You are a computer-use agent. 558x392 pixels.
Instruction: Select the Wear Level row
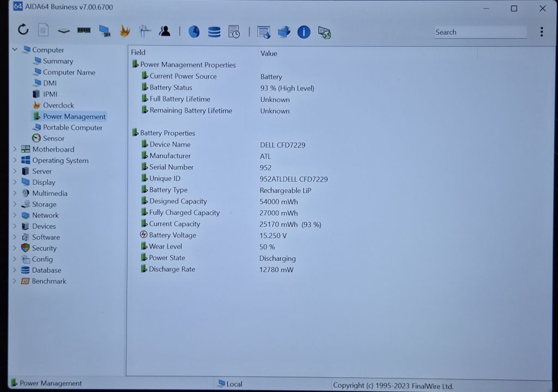(208, 246)
